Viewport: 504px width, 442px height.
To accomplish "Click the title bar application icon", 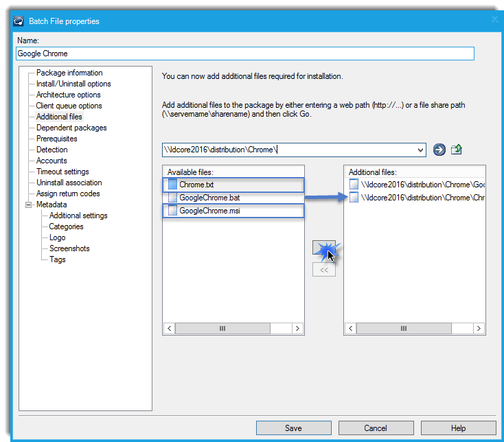I will (x=19, y=21).
